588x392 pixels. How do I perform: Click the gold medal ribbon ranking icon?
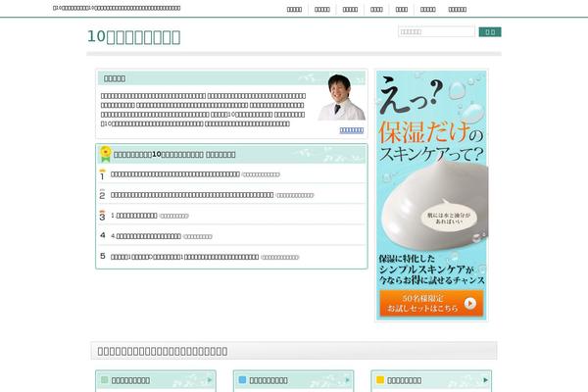click(x=106, y=154)
